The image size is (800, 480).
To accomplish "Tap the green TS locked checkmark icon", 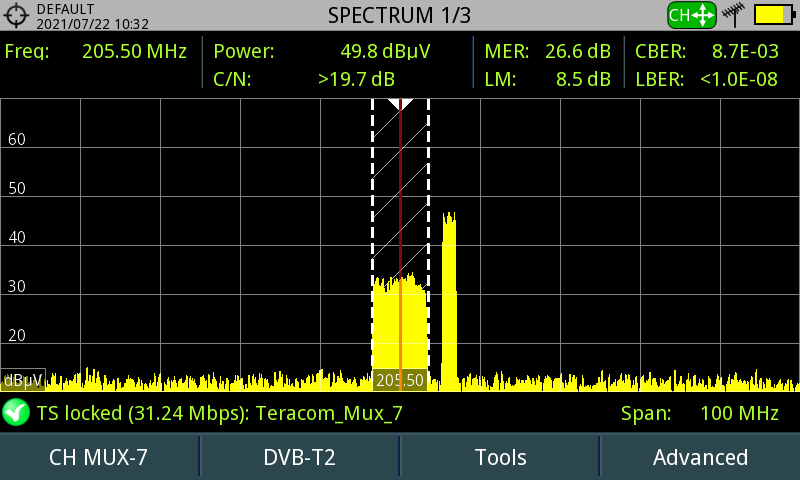I will [16, 413].
